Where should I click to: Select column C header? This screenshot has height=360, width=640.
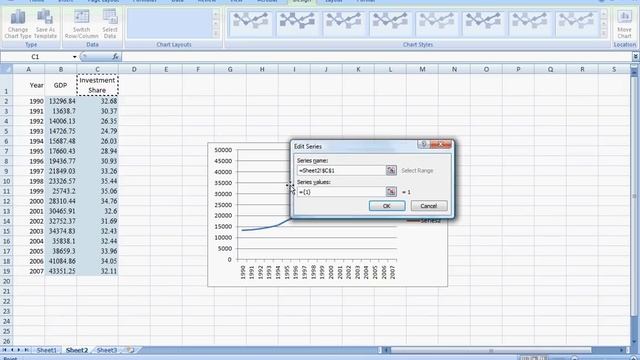[x=97, y=69]
